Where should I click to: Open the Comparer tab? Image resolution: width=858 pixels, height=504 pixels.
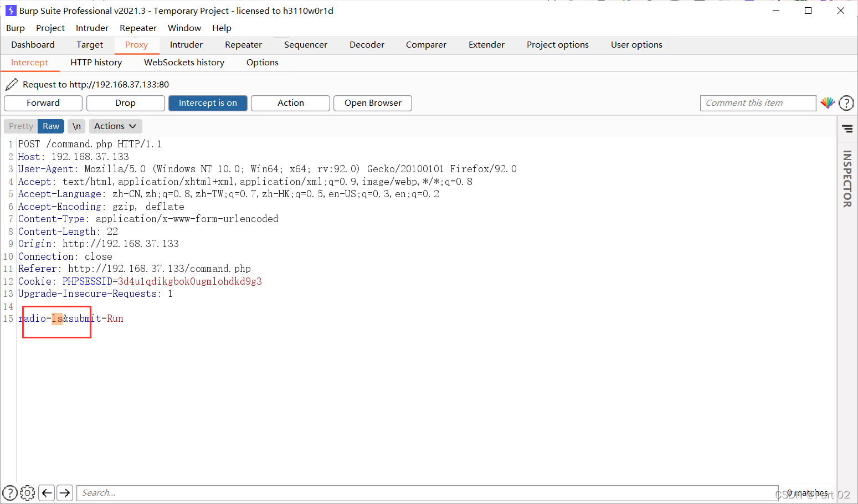[426, 45]
